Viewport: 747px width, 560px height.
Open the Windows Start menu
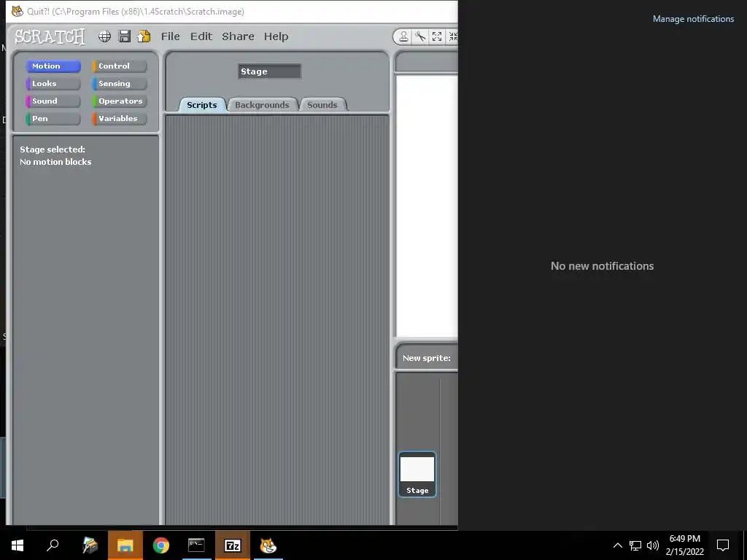coord(18,545)
